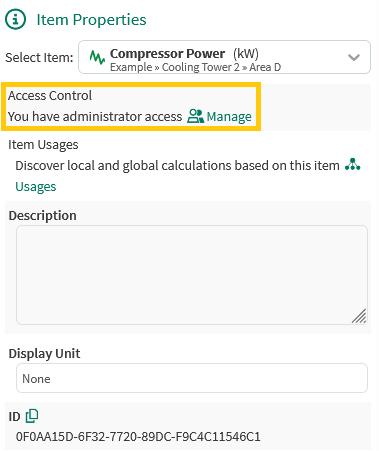Screen dimensions: 379x451
Task: Click the Description box resize handle
Action: [359, 316]
